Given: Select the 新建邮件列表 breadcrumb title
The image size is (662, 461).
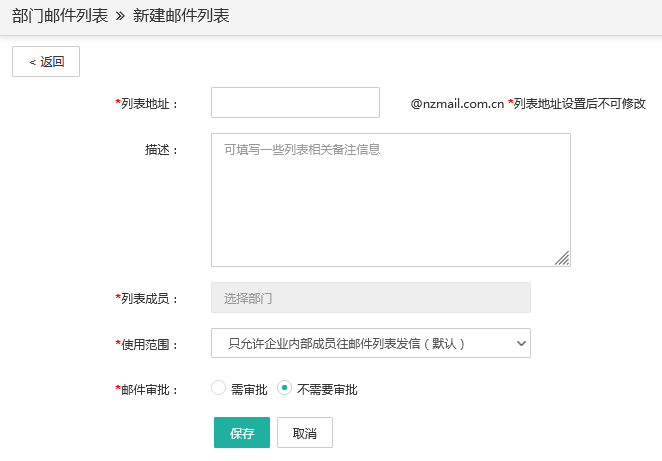Looking at the screenshot, I should coord(181,16).
